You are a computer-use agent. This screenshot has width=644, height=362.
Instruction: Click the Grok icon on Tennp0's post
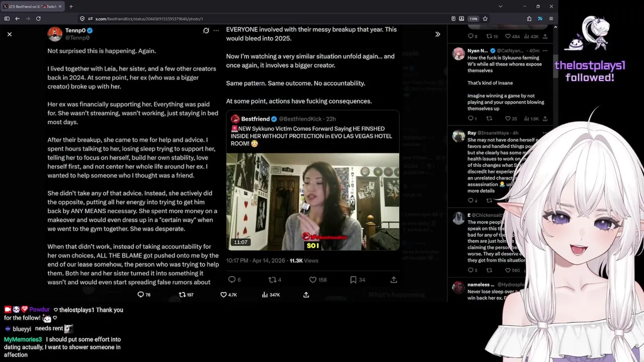(206, 31)
